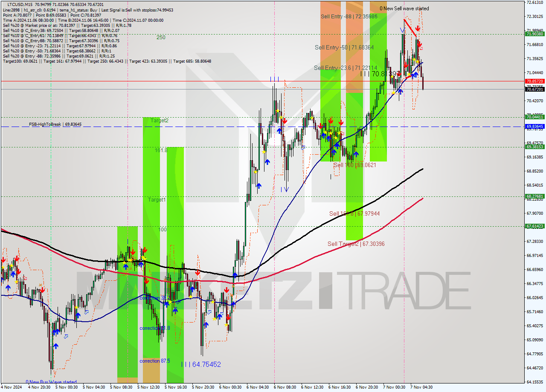Select 'Sell Entry -88 | 72.35986' label
The width and height of the screenshot is (546, 392).
pyautogui.click(x=349, y=16)
